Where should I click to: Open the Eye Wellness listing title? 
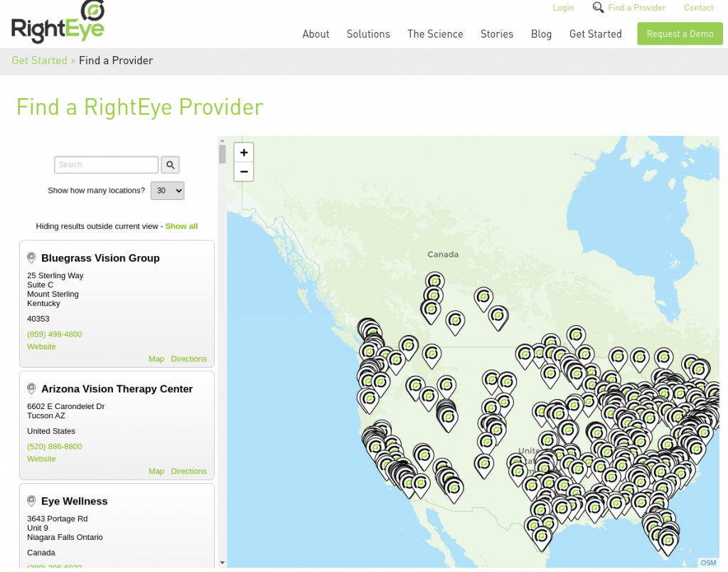click(x=74, y=502)
